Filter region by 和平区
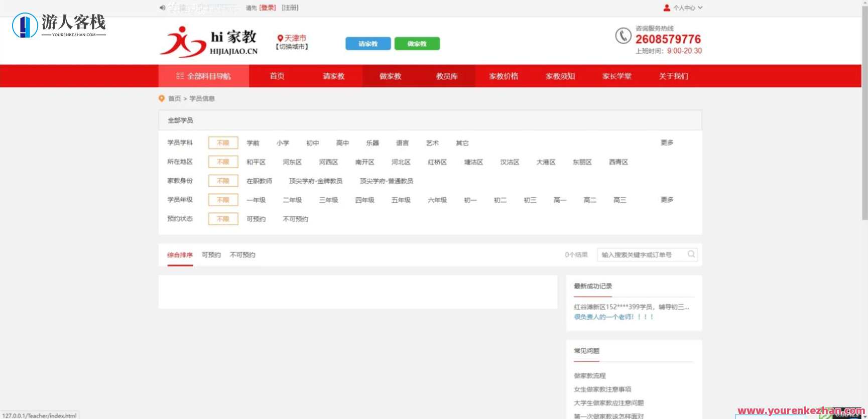The image size is (868, 419). click(256, 162)
